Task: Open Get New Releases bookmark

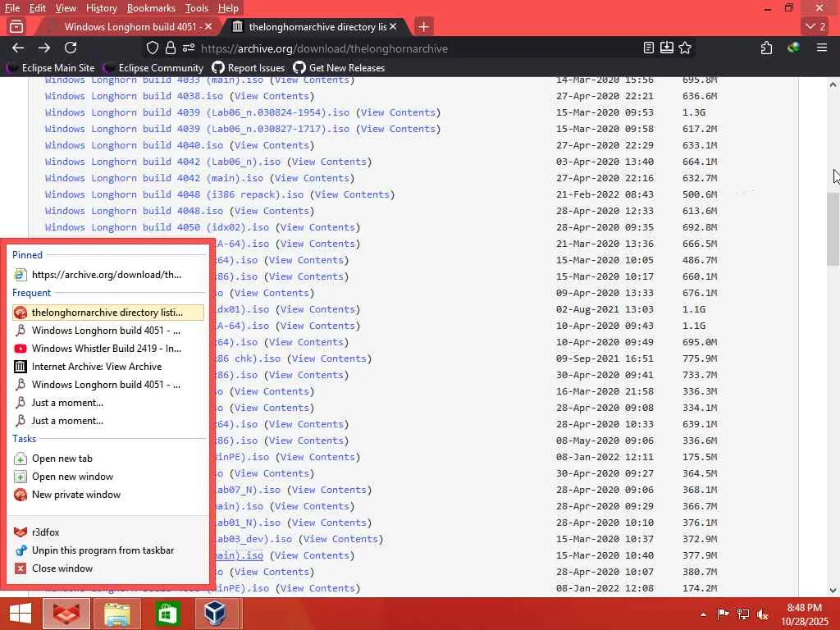Action: [339, 68]
